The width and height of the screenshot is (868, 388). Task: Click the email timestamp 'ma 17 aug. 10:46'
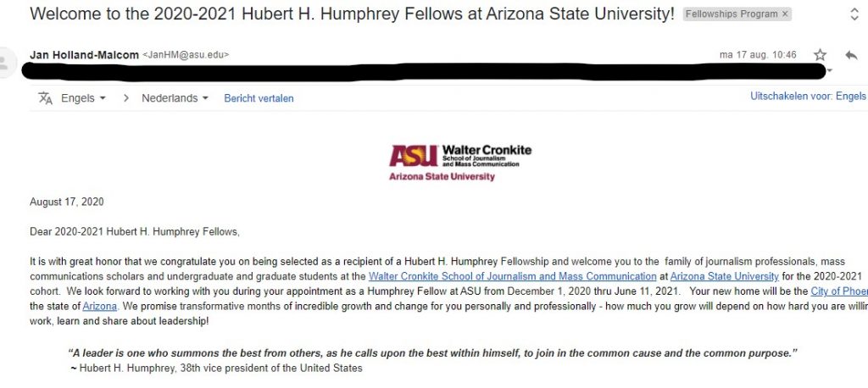758,55
